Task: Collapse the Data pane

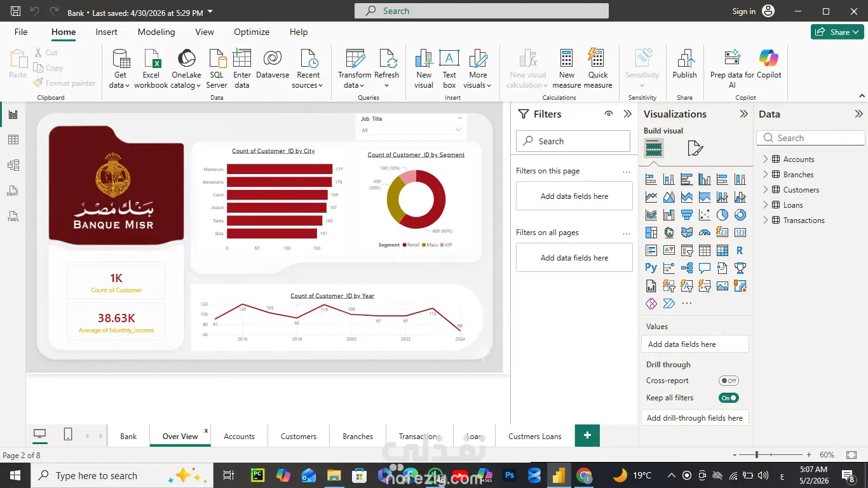Action: pyautogui.click(x=858, y=114)
